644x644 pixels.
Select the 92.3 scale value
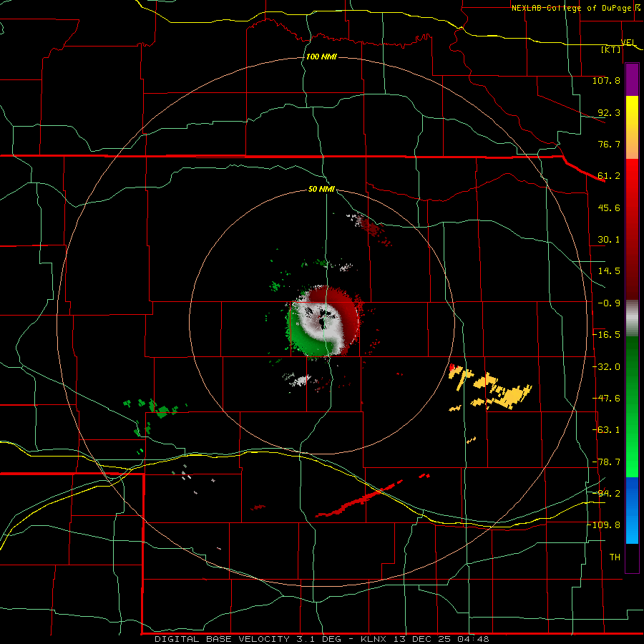pyautogui.click(x=609, y=112)
